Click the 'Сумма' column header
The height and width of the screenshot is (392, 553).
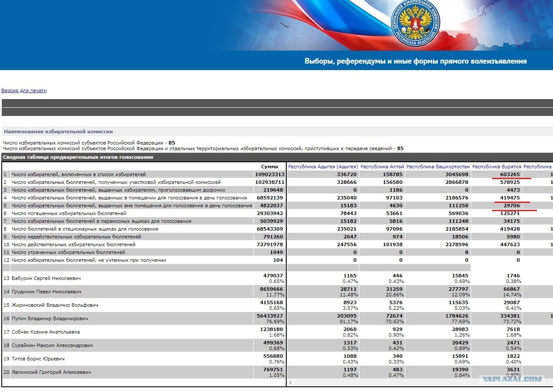pos(269,167)
